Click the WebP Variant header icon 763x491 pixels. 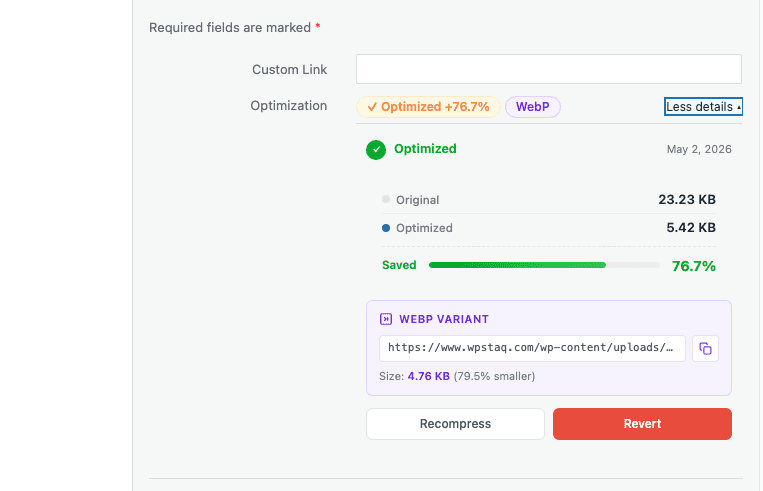(x=386, y=319)
